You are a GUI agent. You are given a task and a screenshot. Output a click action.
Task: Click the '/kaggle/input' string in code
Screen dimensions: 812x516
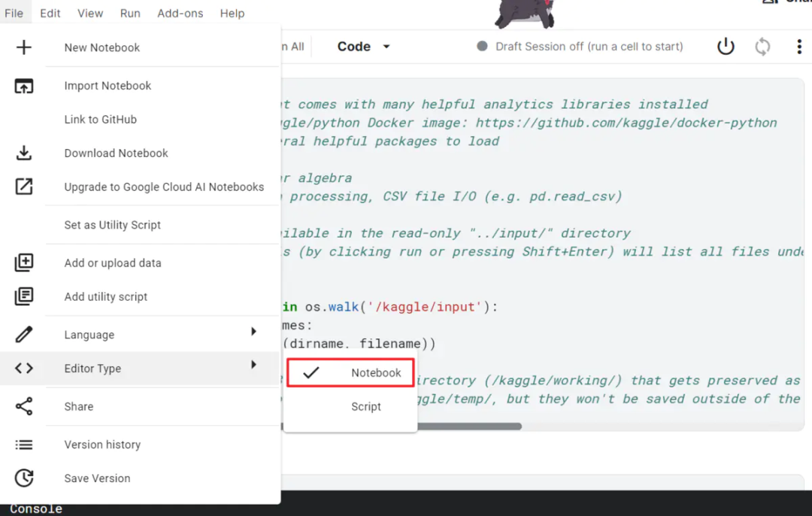click(x=425, y=307)
